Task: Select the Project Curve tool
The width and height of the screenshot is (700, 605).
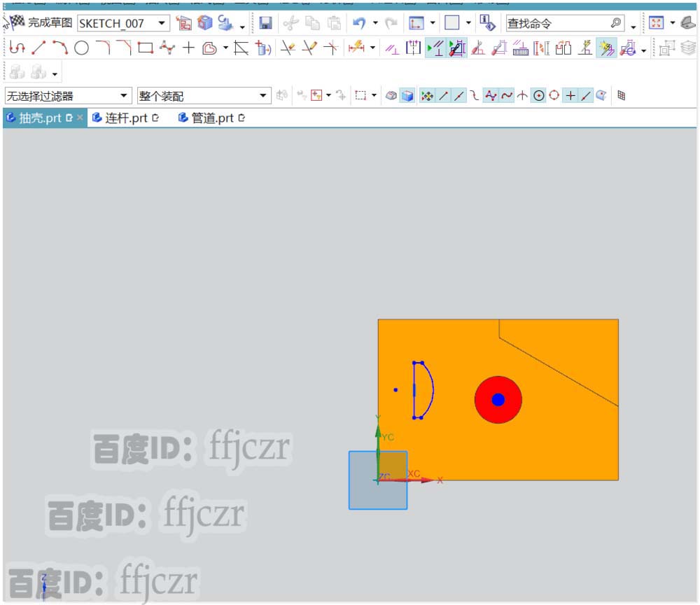Action: (263, 48)
